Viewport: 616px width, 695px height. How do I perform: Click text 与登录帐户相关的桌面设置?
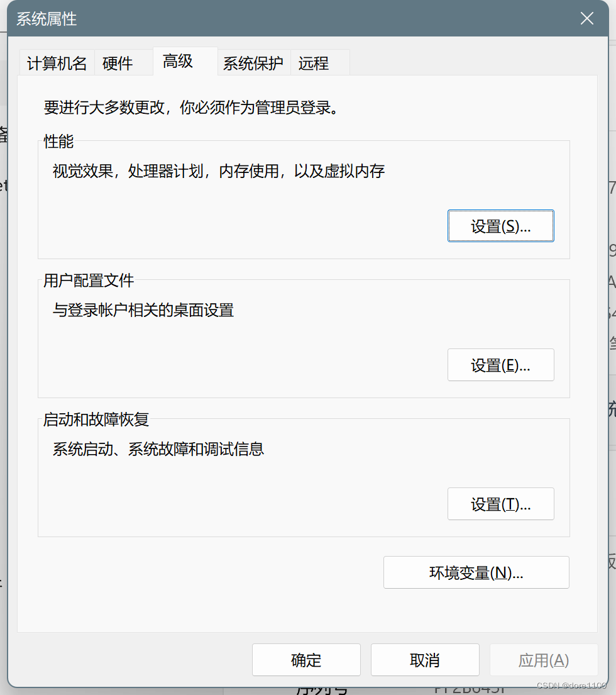coord(143,310)
